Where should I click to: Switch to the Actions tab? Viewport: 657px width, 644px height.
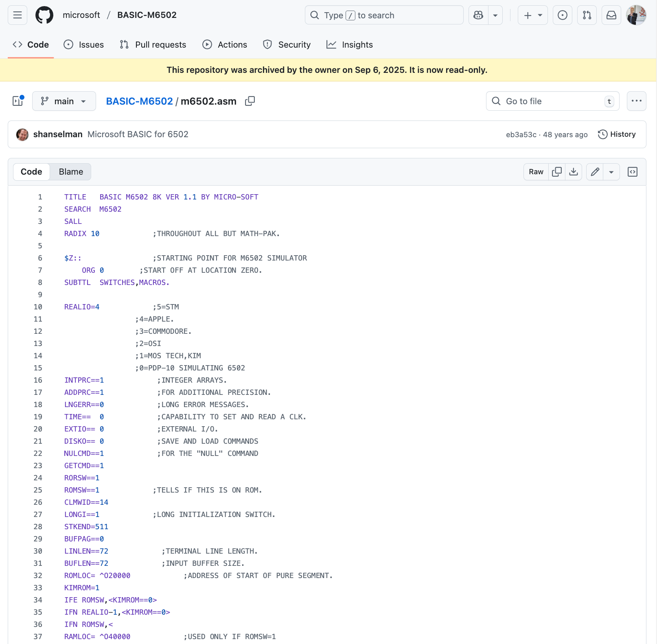(225, 45)
